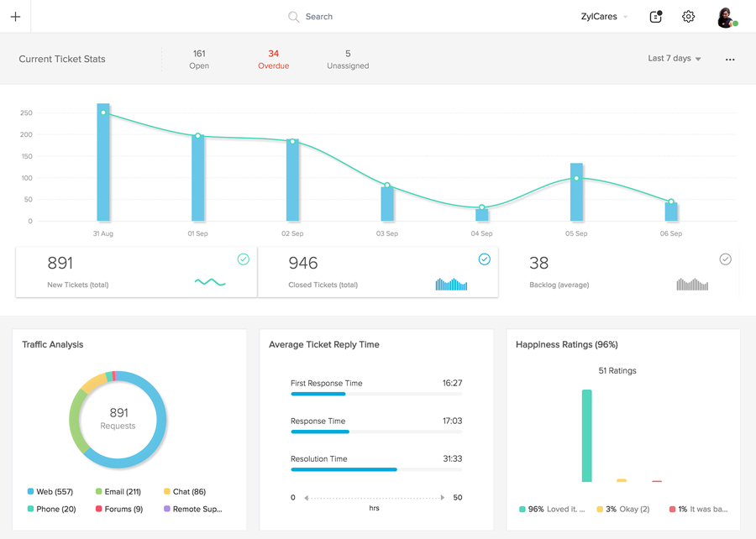This screenshot has width=756, height=539.
Task: Select the Overdue ticket stats tab
Action: (273, 59)
